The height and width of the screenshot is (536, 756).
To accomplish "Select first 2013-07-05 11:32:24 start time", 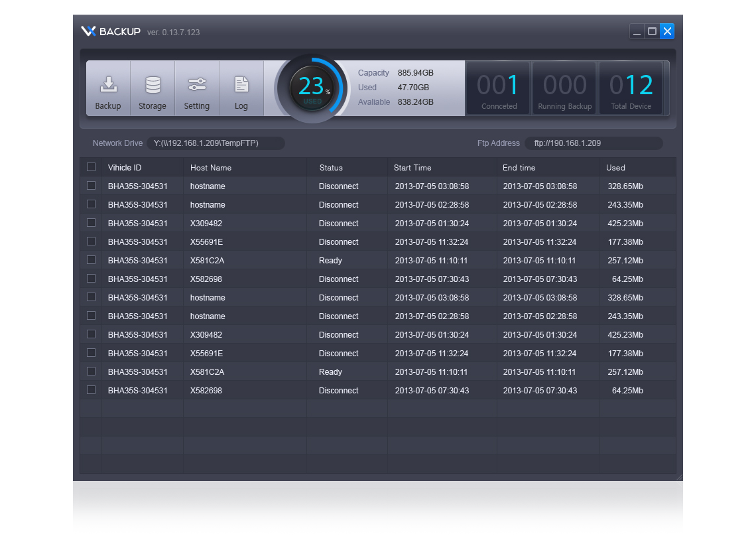I will pos(432,241).
